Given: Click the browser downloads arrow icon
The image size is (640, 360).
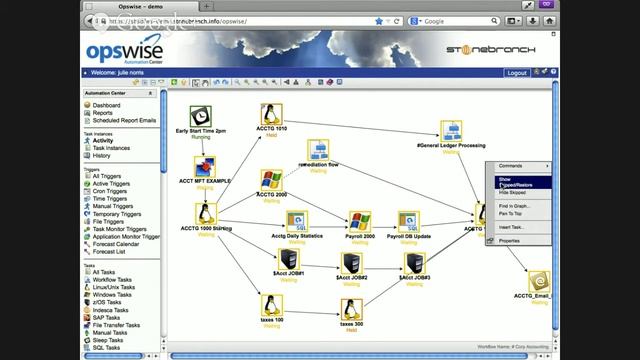Looking at the screenshot, I should (533, 21).
